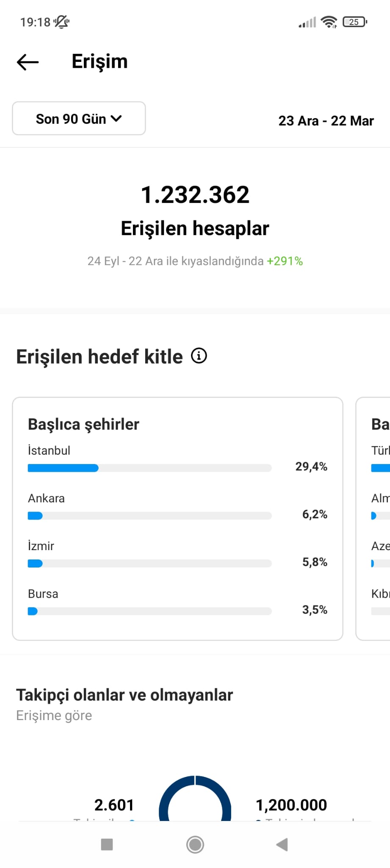Tap the followers donut chart
The width and height of the screenshot is (390, 868).
pyautogui.click(x=195, y=798)
